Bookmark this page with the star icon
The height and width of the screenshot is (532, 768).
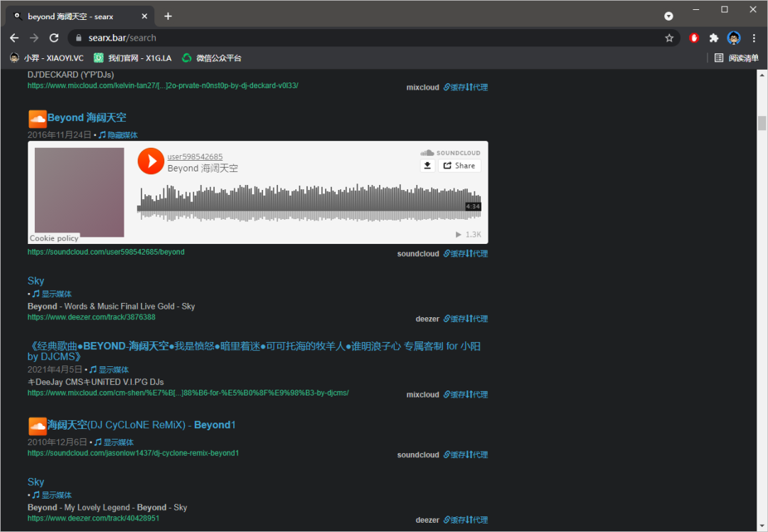[x=669, y=38]
